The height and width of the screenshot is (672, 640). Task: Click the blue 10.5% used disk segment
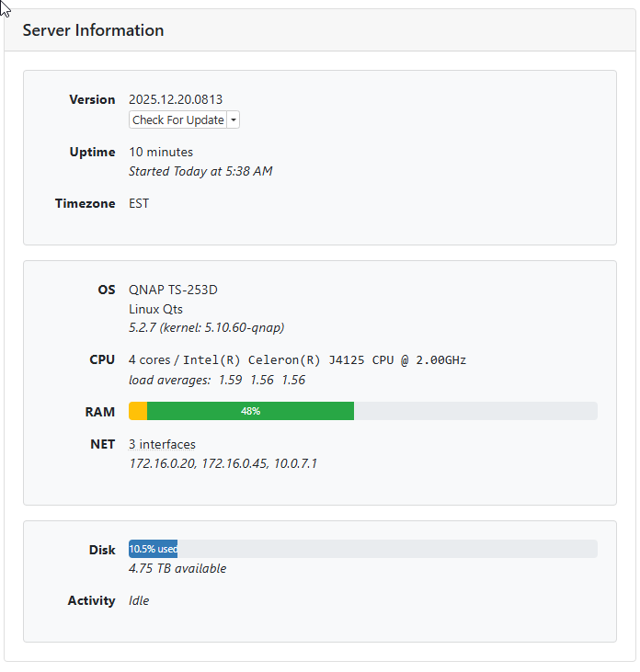pos(153,549)
